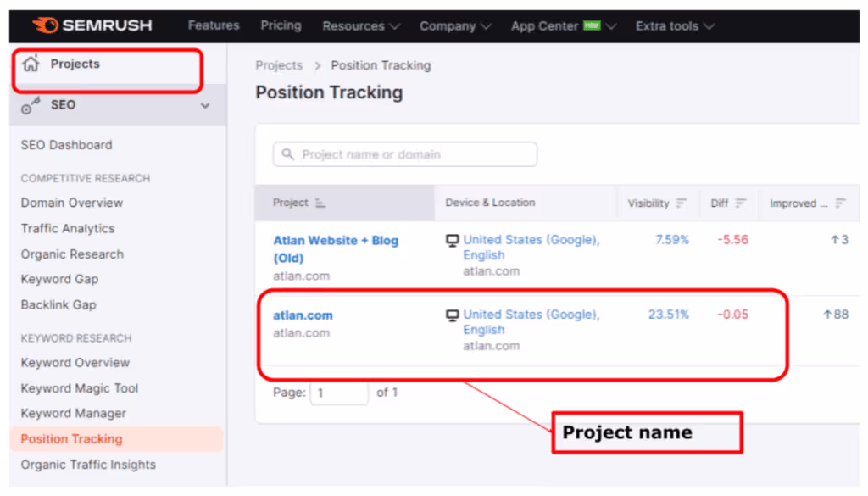Open the atlan.com project link

[x=303, y=315]
